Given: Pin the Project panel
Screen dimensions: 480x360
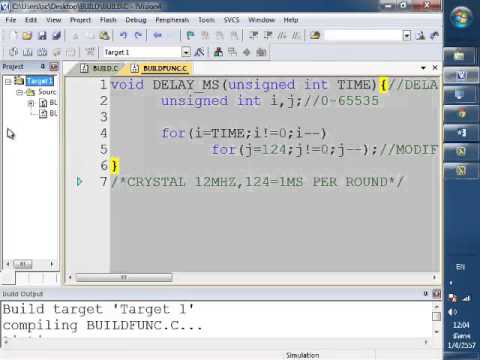Looking at the screenshot, I should click(x=43, y=67).
